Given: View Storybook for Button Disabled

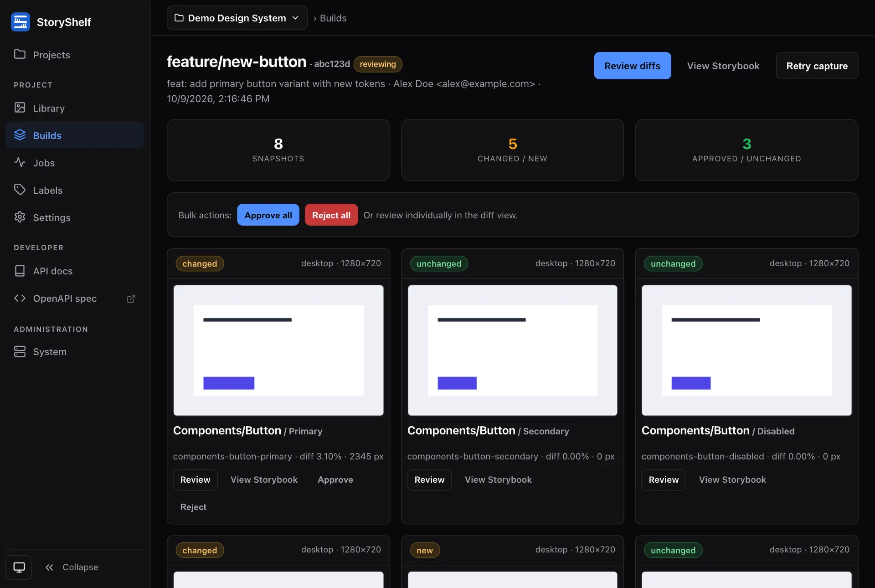Looking at the screenshot, I should coord(732,480).
